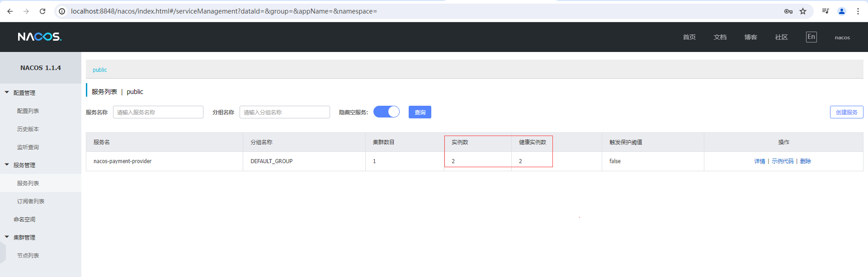Reload the Nacos page
The width and height of the screenshot is (868, 277).
(42, 11)
